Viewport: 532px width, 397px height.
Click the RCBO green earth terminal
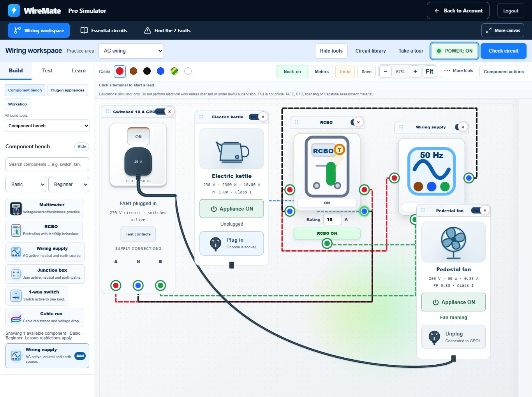pos(327,244)
